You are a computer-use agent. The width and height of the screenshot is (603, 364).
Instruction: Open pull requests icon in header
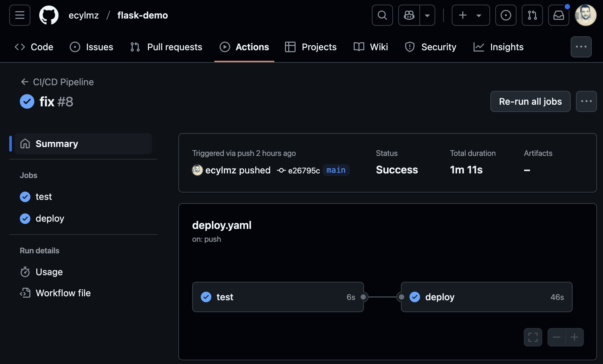[x=532, y=15]
